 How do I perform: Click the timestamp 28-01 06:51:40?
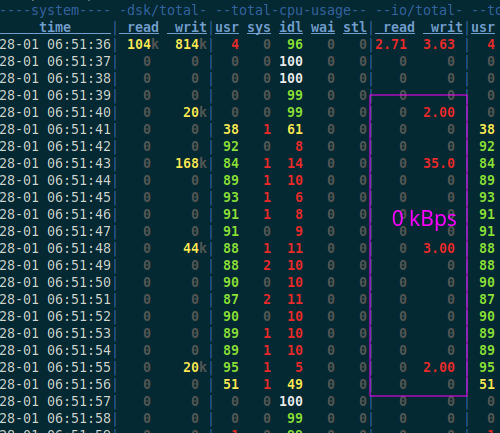point(55,112)
